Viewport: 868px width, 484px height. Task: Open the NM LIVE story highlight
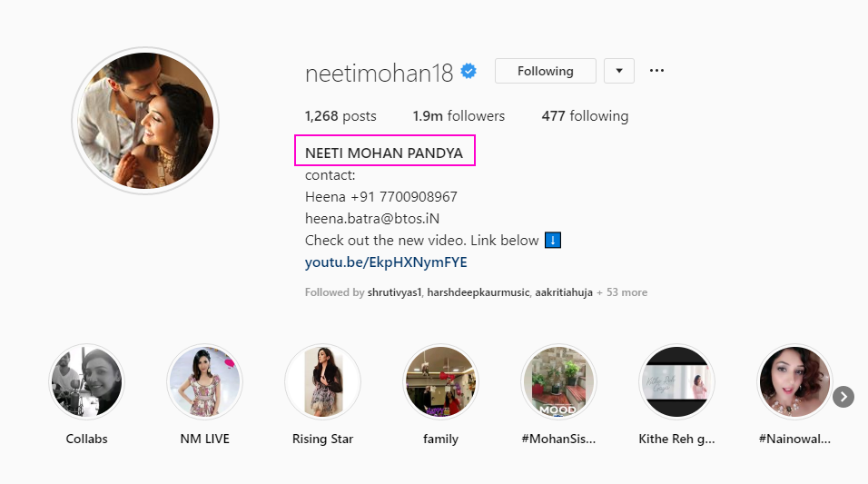pyautogui.click(x=205, y=382)
